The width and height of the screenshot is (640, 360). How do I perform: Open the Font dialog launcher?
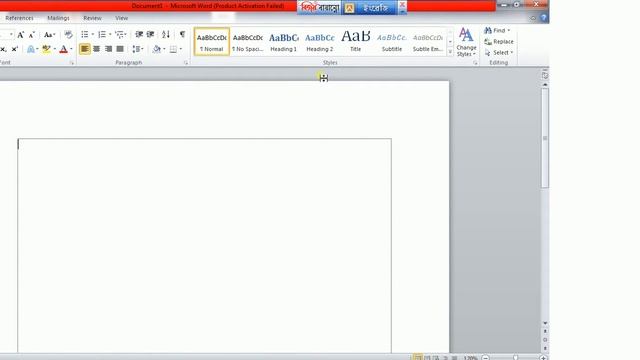(x=71, y=63)
